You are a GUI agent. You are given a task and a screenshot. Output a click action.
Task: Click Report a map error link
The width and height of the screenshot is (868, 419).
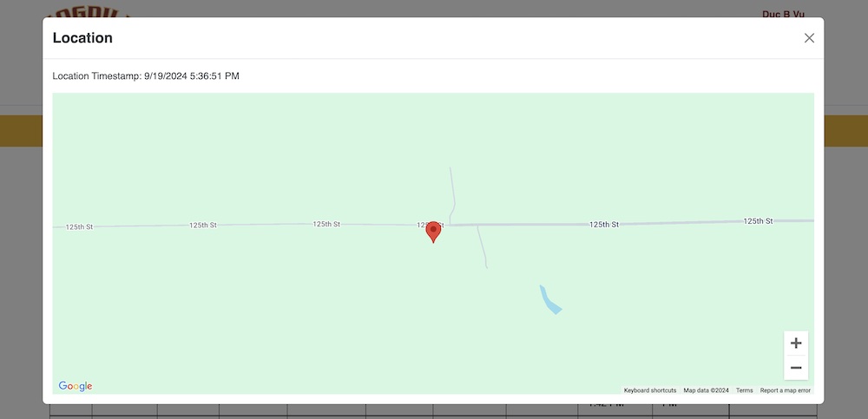click(x=785, y=390)
